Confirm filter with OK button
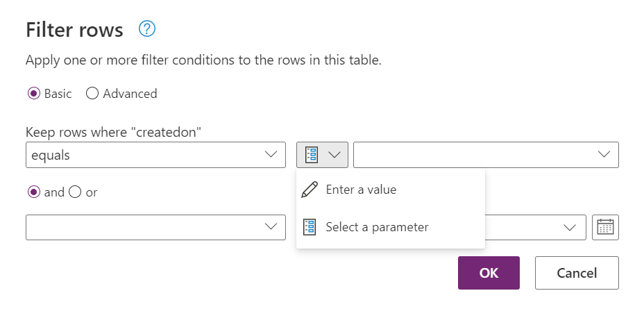The width and height of the screenshot is (644, 309). coord(489,273)
